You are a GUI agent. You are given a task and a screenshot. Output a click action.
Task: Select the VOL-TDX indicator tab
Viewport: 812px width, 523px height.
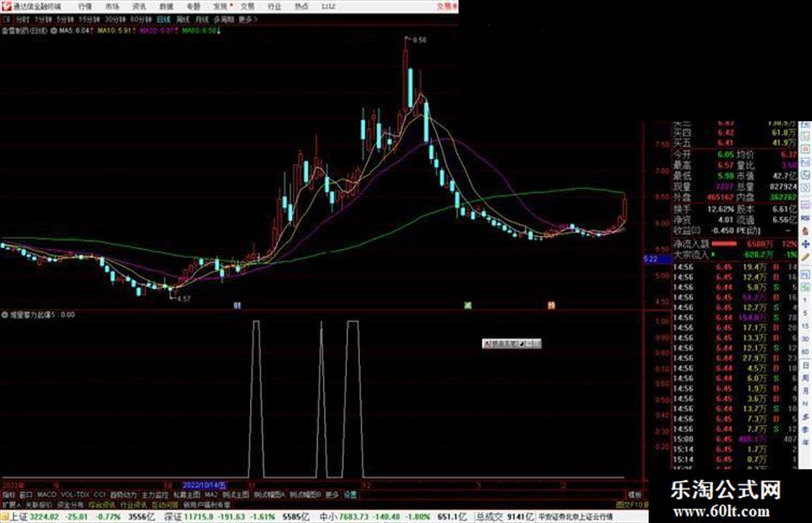(75, 495)
